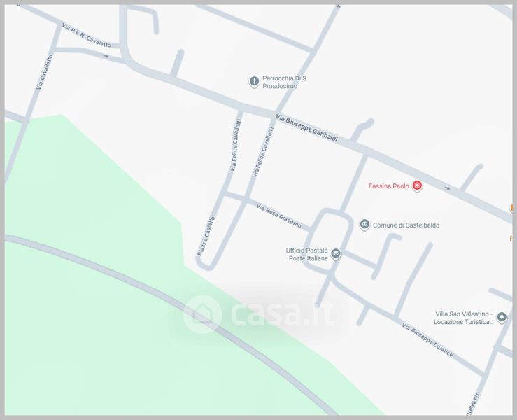This screenshot has width=517, height=420.
Task: Click the Via Giuseppe Garibaldi street label
Action: (307, 128)
